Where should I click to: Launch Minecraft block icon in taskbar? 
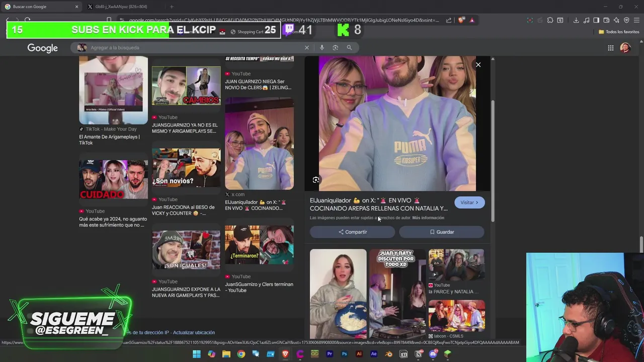tap(448, 354)
